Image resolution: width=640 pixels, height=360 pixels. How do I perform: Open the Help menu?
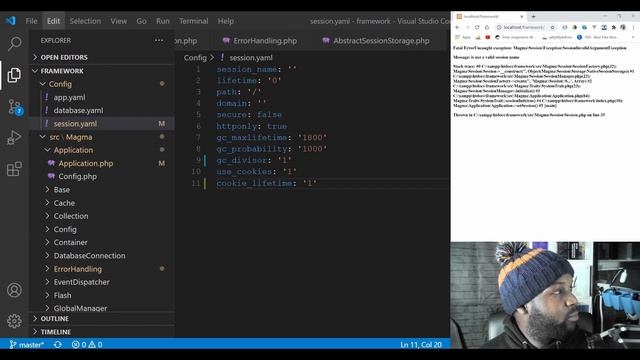point(225,21)
